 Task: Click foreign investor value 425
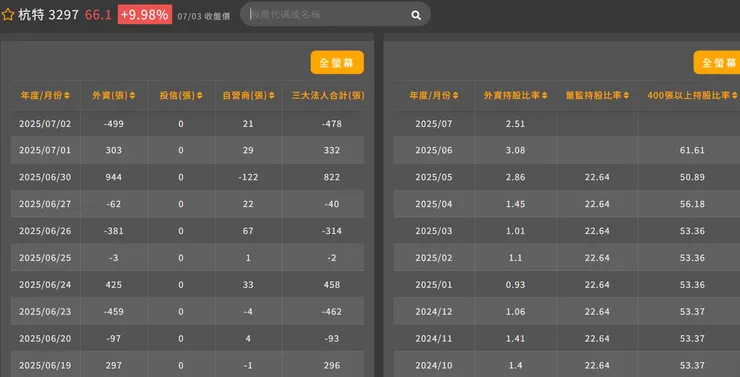pyautogui.click(x=114, y=285)
